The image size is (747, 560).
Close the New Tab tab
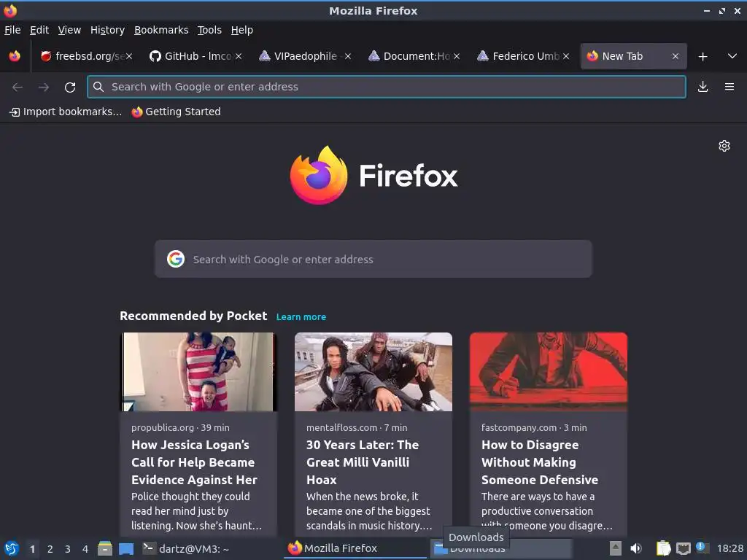point(676,56)
